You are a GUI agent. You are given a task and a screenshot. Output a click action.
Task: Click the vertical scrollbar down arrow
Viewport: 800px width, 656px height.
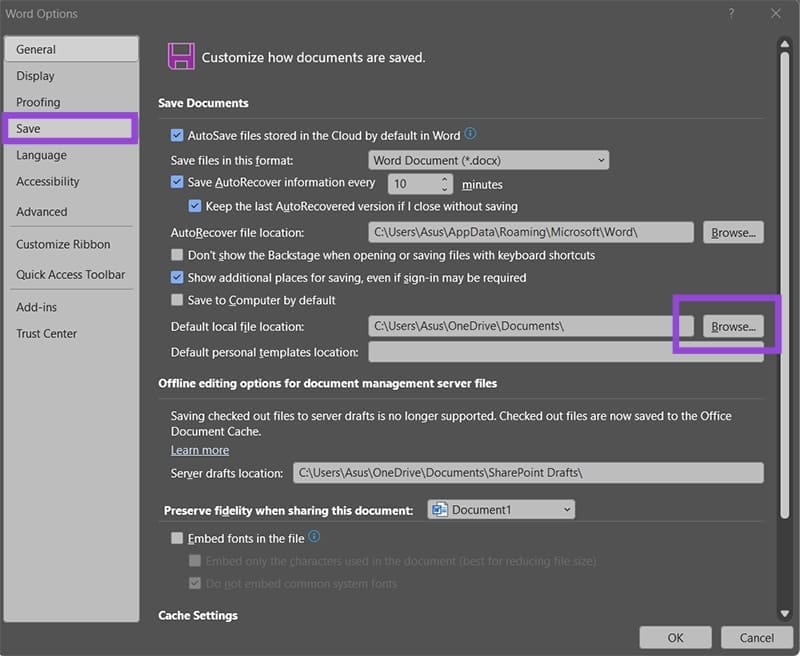tap(786, 614)
